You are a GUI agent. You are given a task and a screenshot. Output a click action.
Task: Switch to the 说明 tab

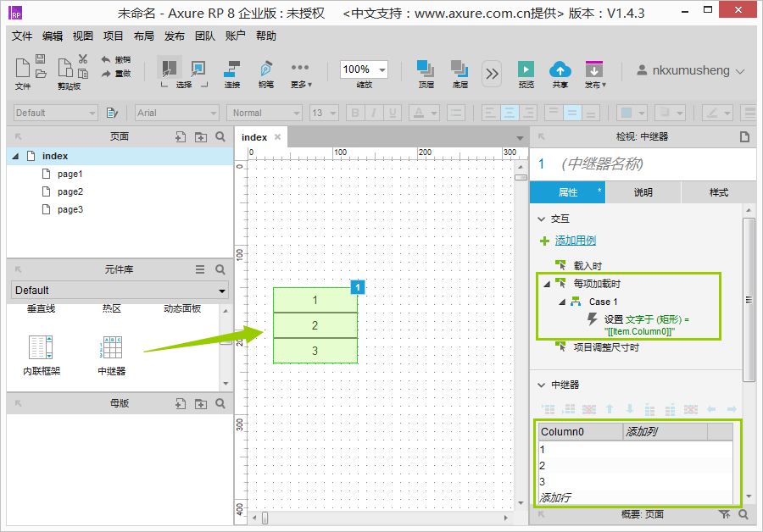coord(643,192)
